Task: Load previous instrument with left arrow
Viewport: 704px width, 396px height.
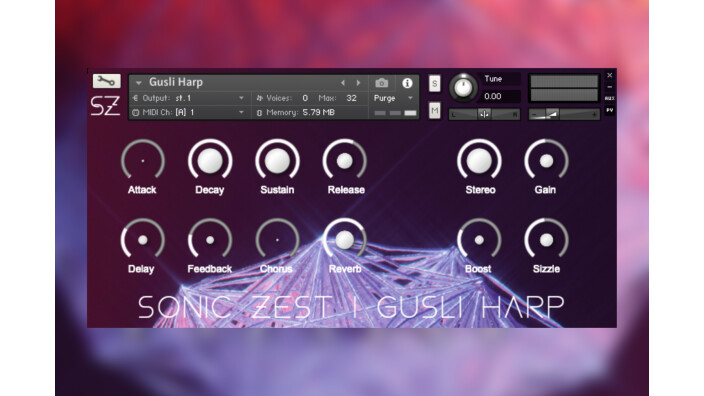Action: coord(343,83)
